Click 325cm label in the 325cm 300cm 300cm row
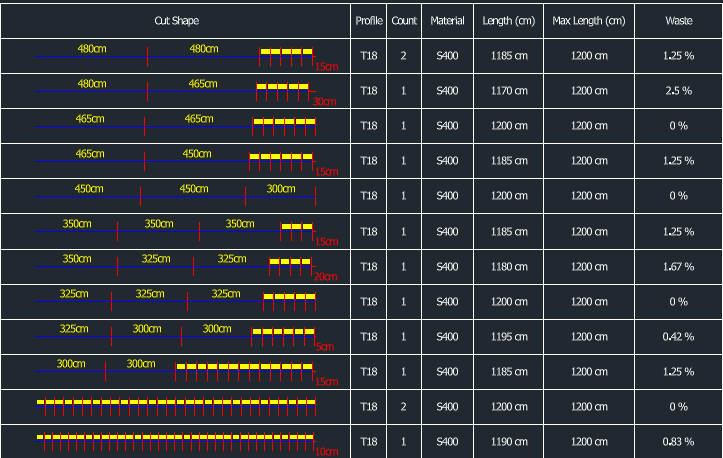The height and width of the screenshot is (458, 723). 74,329
